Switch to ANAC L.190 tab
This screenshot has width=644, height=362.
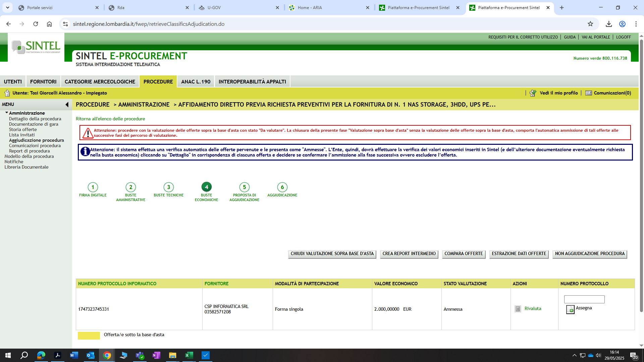[196, 81]
